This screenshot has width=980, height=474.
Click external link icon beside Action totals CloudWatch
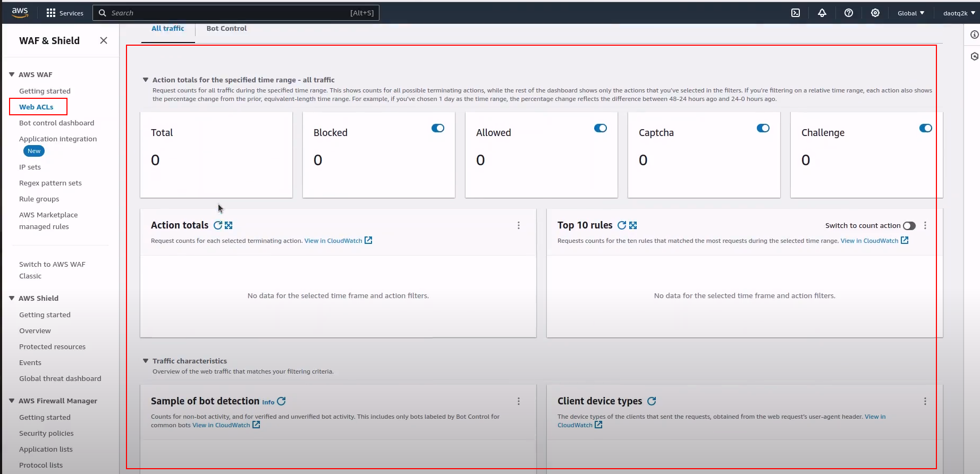click(x=368, y=240)
